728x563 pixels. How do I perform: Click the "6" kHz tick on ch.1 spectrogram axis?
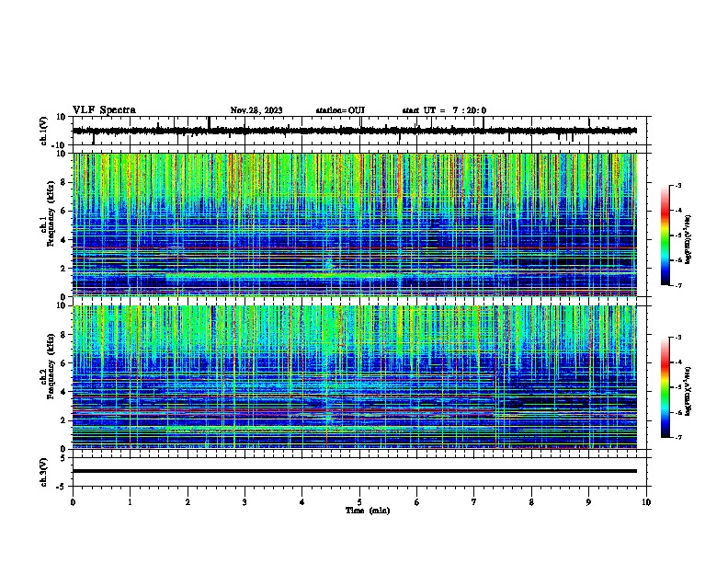pyautogui.click(x=63, y=212)
